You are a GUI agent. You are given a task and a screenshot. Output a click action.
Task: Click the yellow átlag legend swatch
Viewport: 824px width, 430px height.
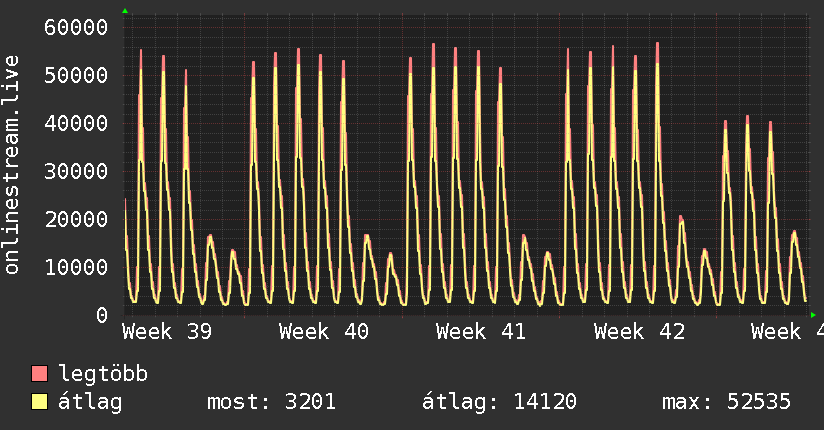pyautogui.click(x=40, y=402)
